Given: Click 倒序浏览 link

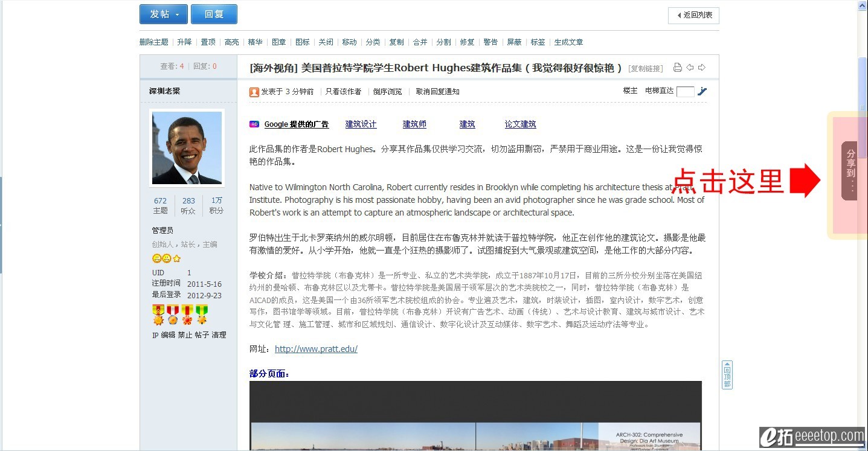Looking at the screenshot, I should (x=388, y=92).
